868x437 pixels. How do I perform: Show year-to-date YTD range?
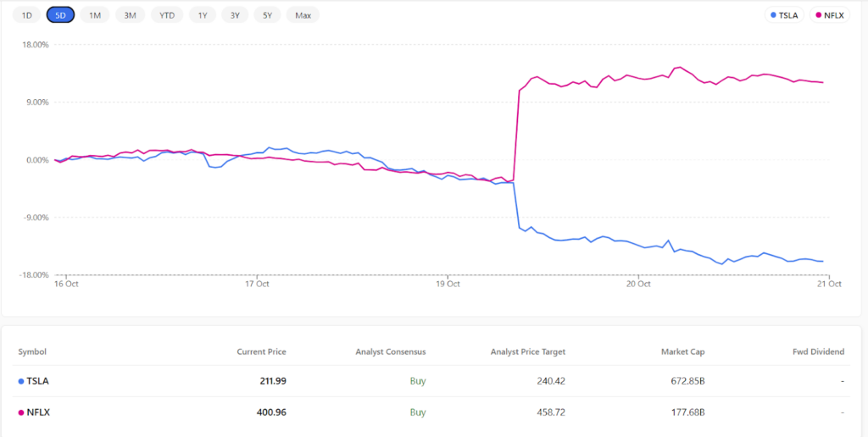point(167,15)
